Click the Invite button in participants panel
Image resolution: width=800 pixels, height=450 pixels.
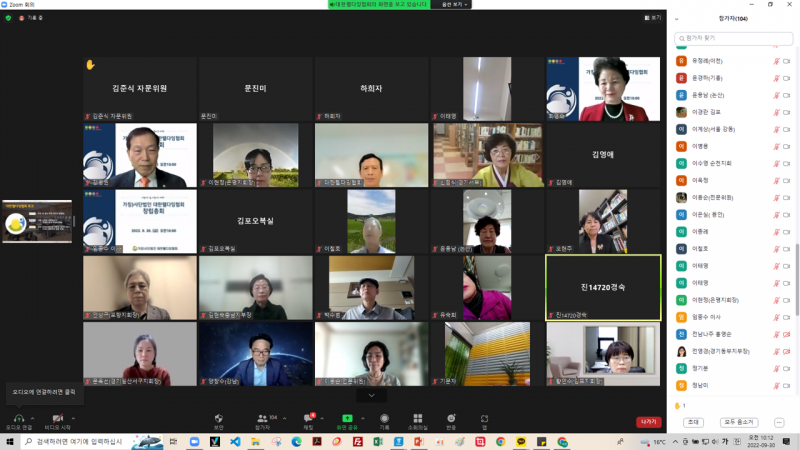(x=693, y=422)
